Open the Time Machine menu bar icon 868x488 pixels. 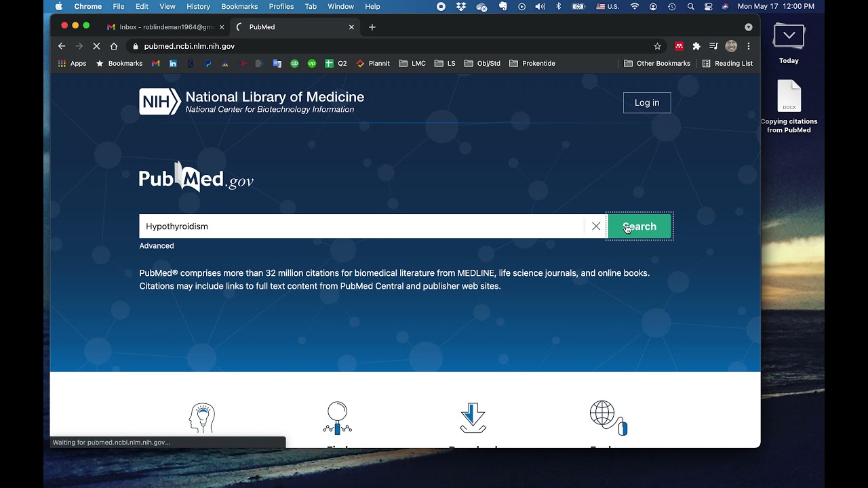(x=671, y=6)
